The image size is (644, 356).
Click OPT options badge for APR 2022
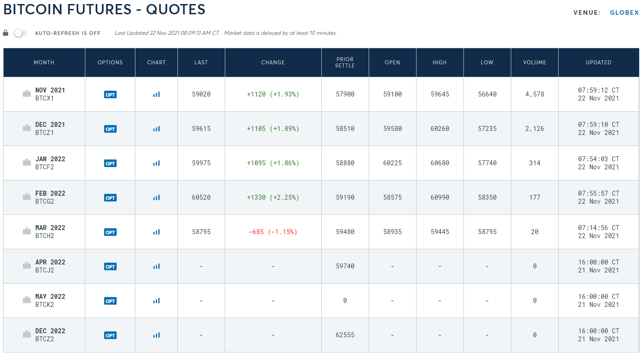[110, 267]
